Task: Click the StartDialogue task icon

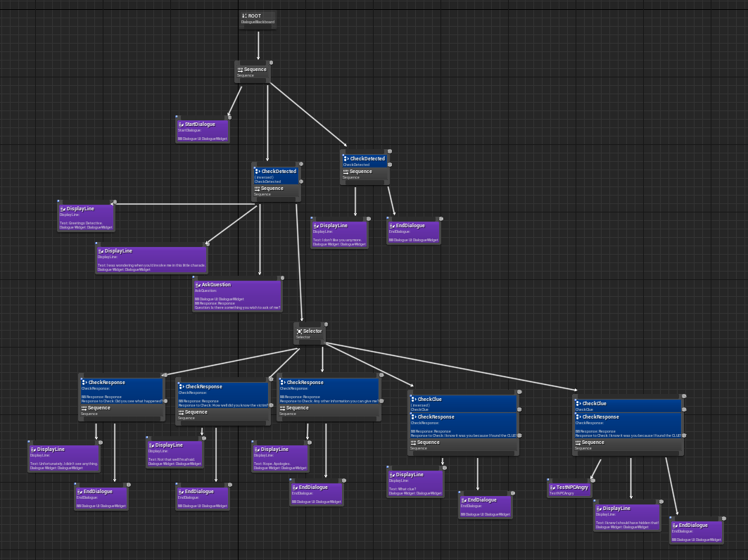Action: tap(181, 125)
